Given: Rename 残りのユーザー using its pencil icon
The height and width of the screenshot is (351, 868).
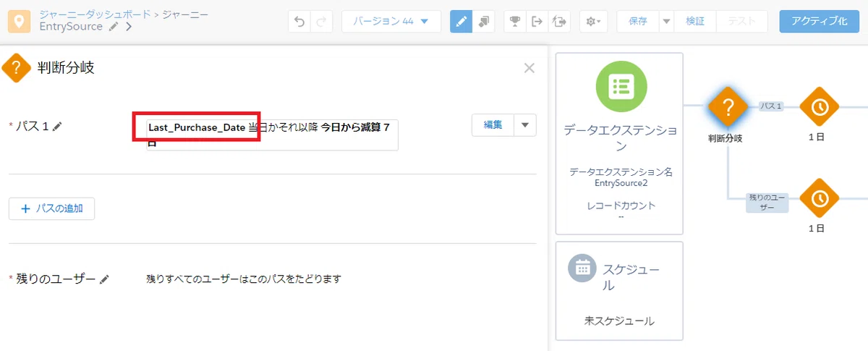Looking at the screenshot, I should click(105, 279).
